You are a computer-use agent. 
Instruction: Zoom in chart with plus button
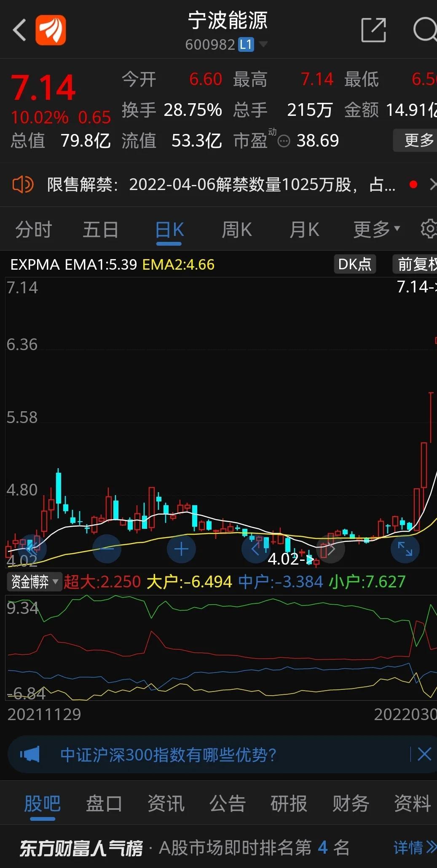click(181, 549)
